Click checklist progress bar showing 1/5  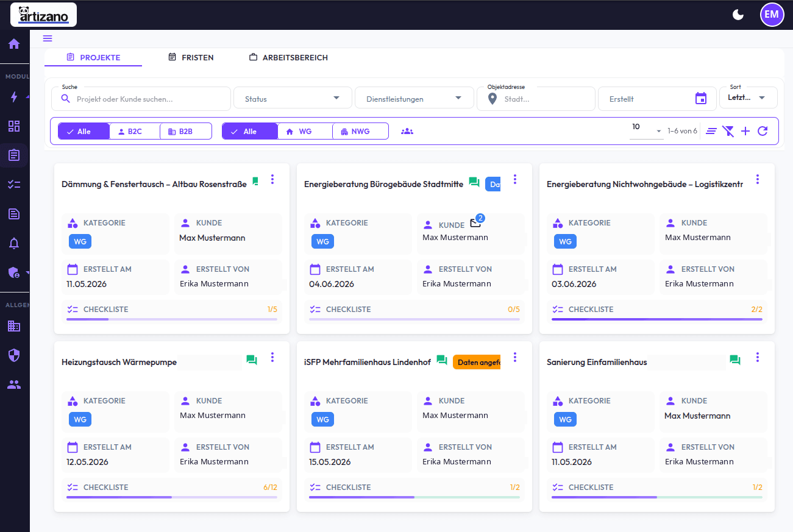tap(172, 319)
